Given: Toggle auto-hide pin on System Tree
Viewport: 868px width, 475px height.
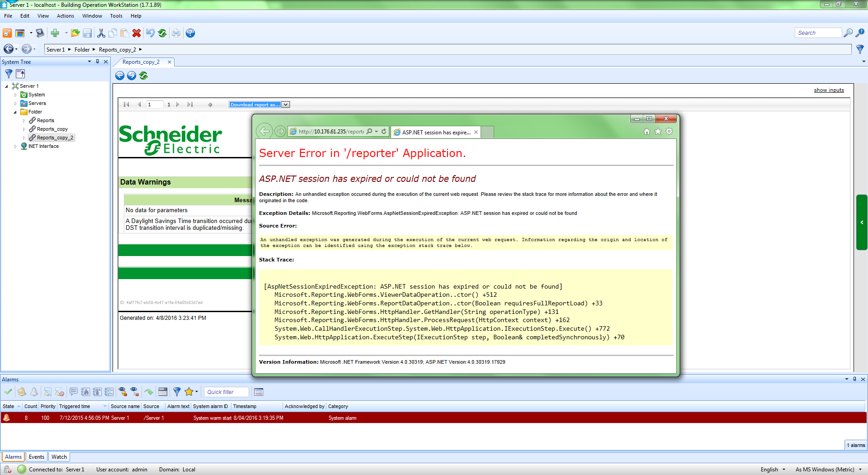Looking at the screenshot, I should pos(97,62).
